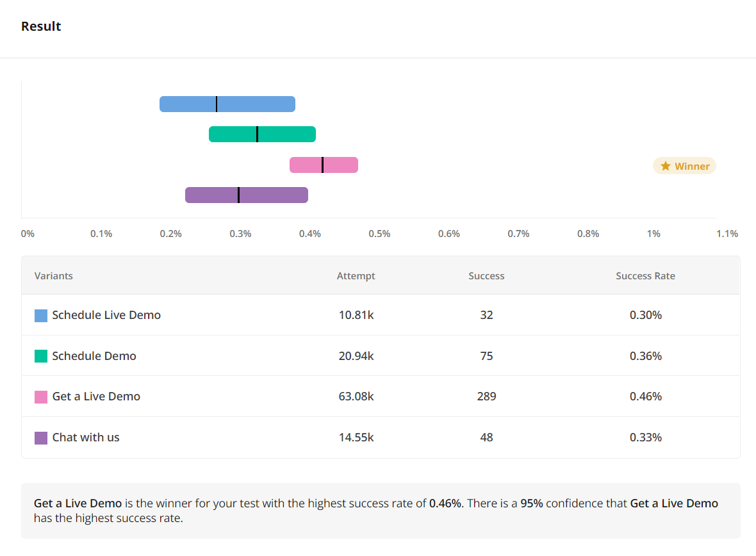Select the Result heading tab
The width and height of the screenshot is (756, 556).
tap(40, 26)
